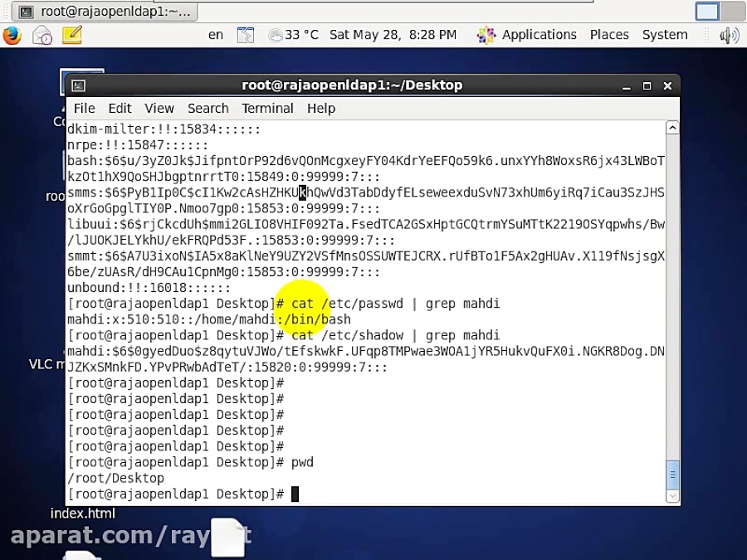Screen dimensions: 747x560
Task: Open the Applications menu on the panel
Action: pos(539,35)
